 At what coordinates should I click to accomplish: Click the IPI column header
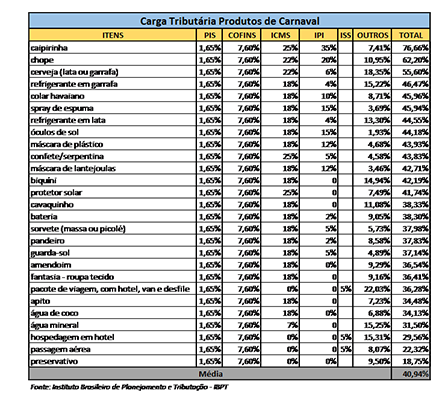click(x=319, y=35)
